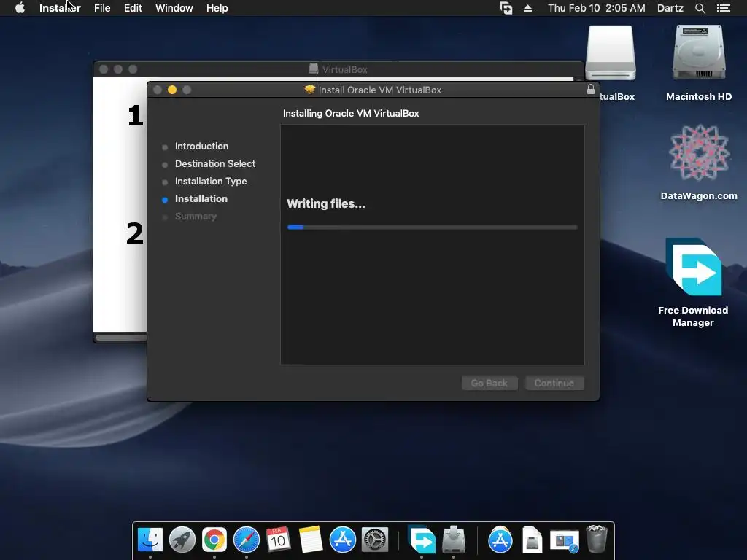Click the Writing files... status text
The width and height of the screenshot is (747, 560).
326,204
